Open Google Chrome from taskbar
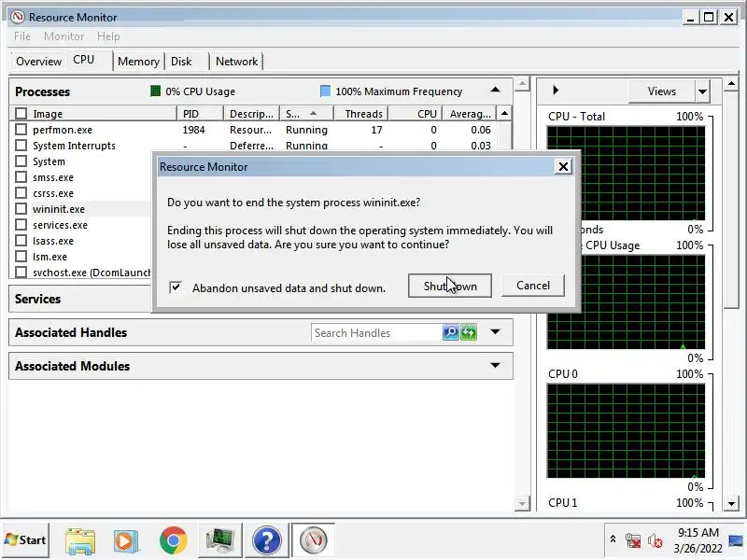Viewport: 747px width, 560px height. pos(174,540)
